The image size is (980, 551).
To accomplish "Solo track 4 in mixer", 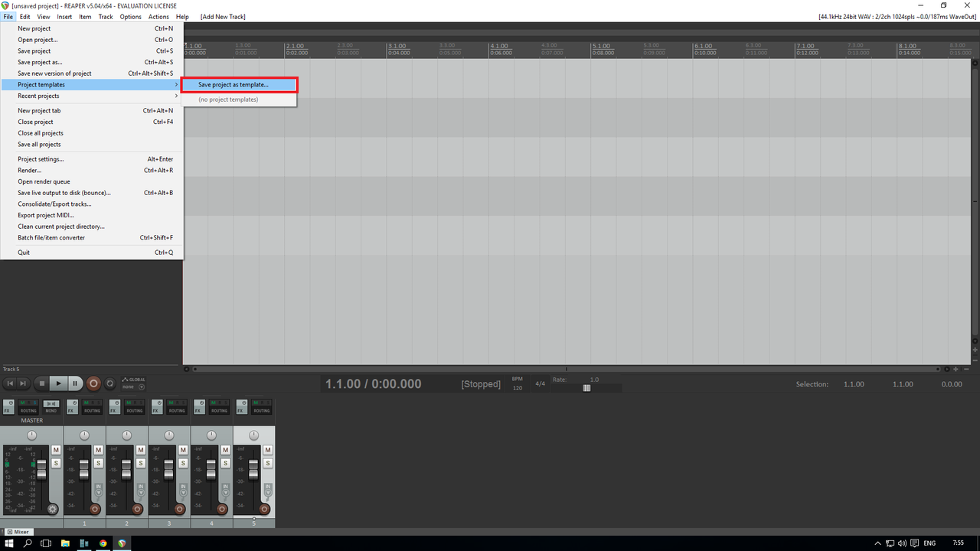I will 226,463.
